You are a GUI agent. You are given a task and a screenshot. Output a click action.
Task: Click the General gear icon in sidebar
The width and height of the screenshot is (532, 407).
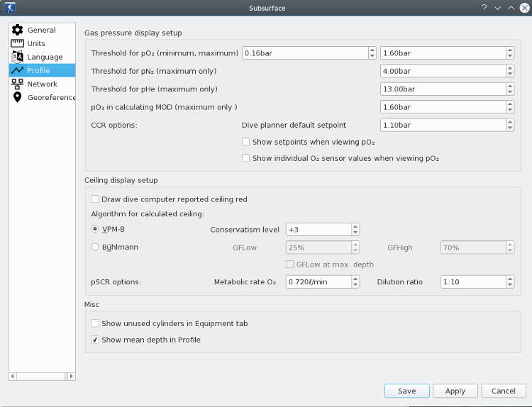(17, 30)
